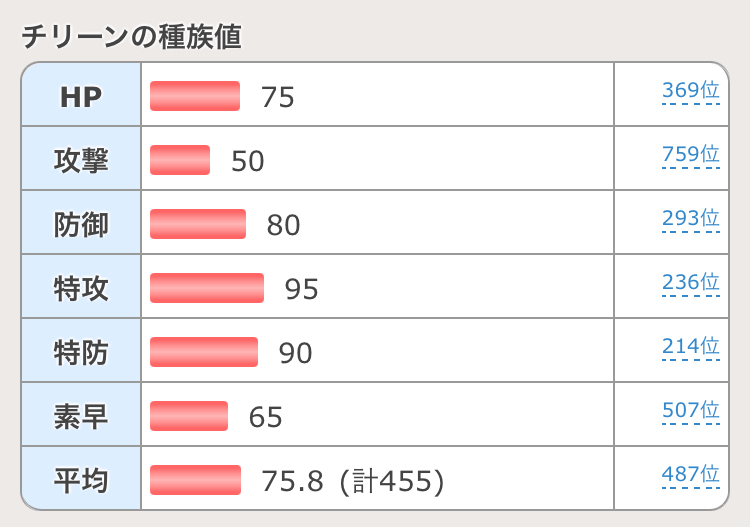Open the 攻撃 759位 ranking link
750x527 pixels.
coord(690,155)
